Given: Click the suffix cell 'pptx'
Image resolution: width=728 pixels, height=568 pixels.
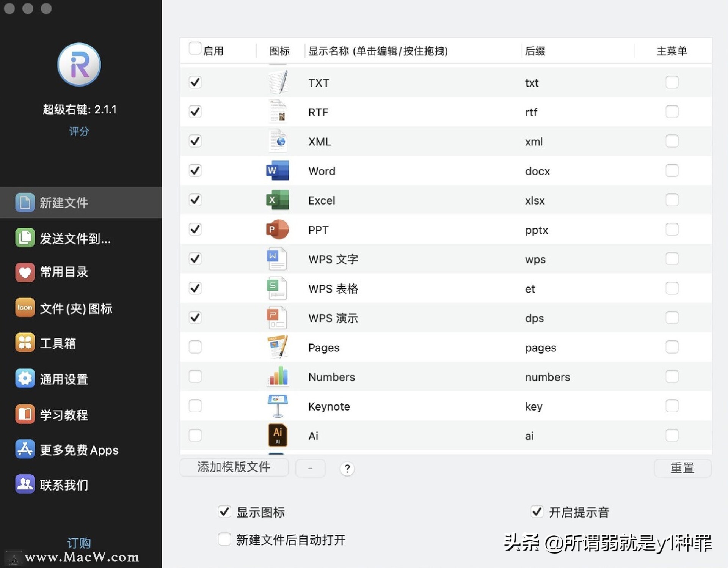Looking at the screenshot, I should [x=537, y=230].
